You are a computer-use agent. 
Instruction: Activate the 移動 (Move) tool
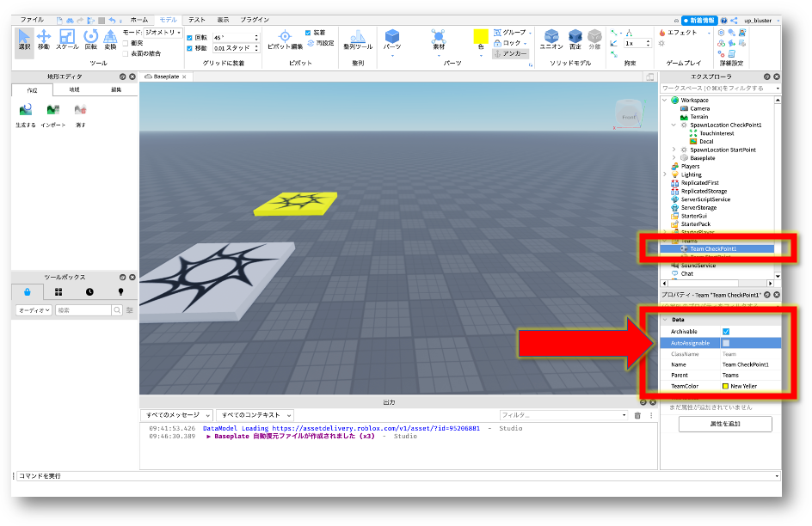tap(44, 40)
